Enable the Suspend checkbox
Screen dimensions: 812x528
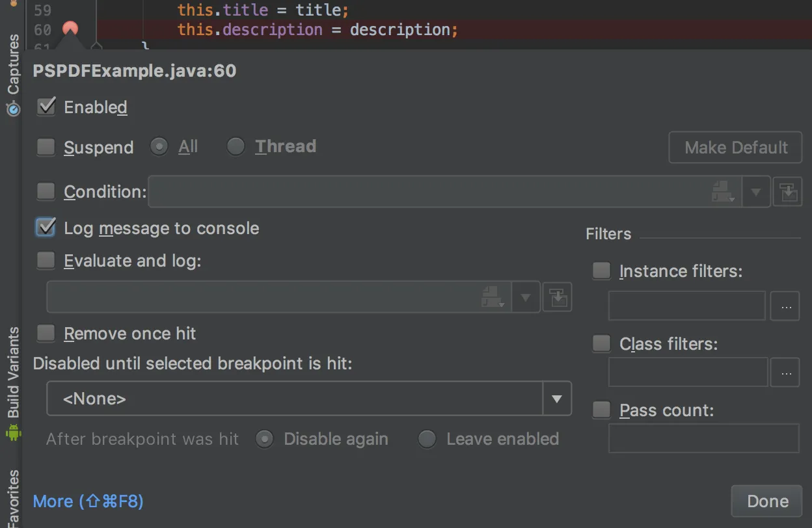coord(46,147)
